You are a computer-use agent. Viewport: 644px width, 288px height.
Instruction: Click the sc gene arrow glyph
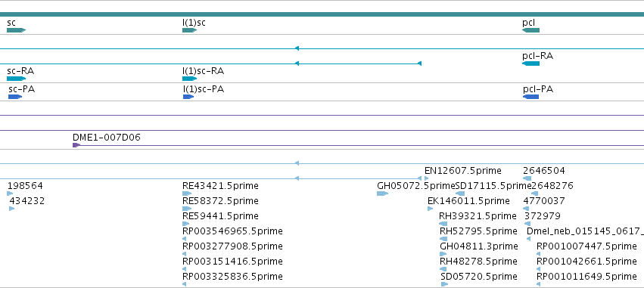17,30
